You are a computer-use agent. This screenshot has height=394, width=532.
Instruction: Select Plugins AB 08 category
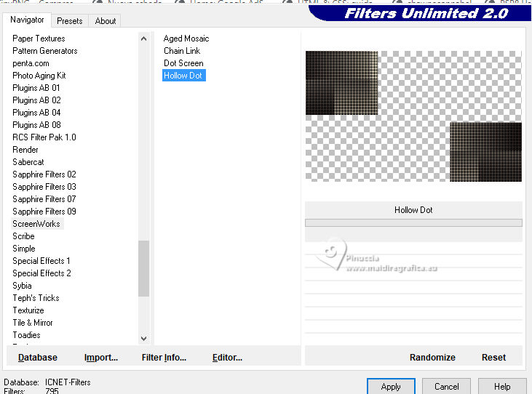[36, 125]
